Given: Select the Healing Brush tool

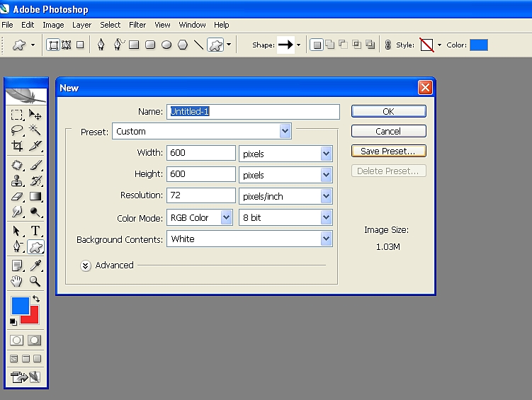Looking at the screenshot, I should click(x=17, y=166).
